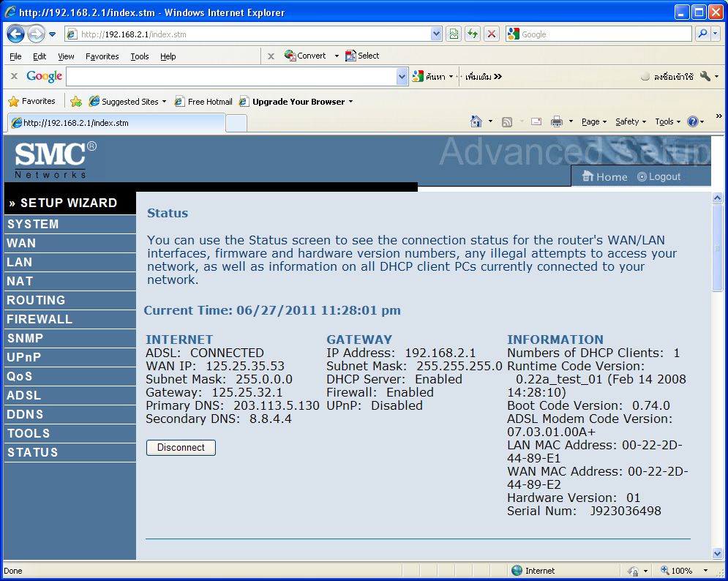Open the command bar Tools dropdown
This screenshot has height=581, width=728.
click(x=668, y=121)
